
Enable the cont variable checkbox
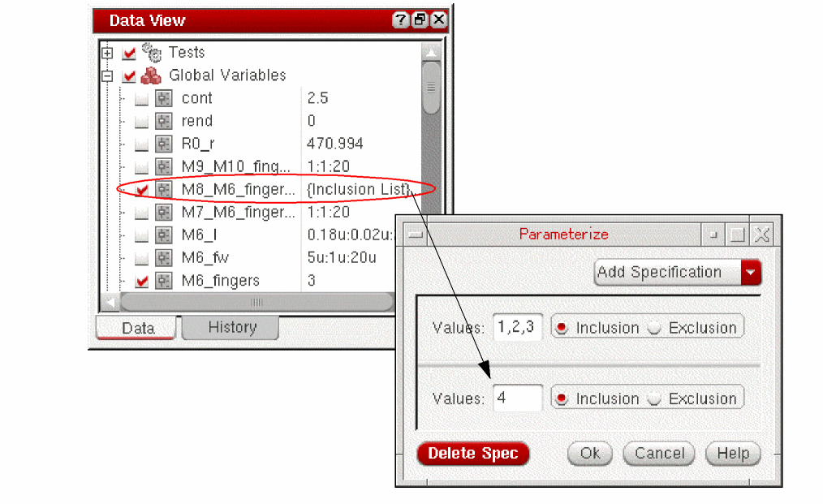point(142,99)
